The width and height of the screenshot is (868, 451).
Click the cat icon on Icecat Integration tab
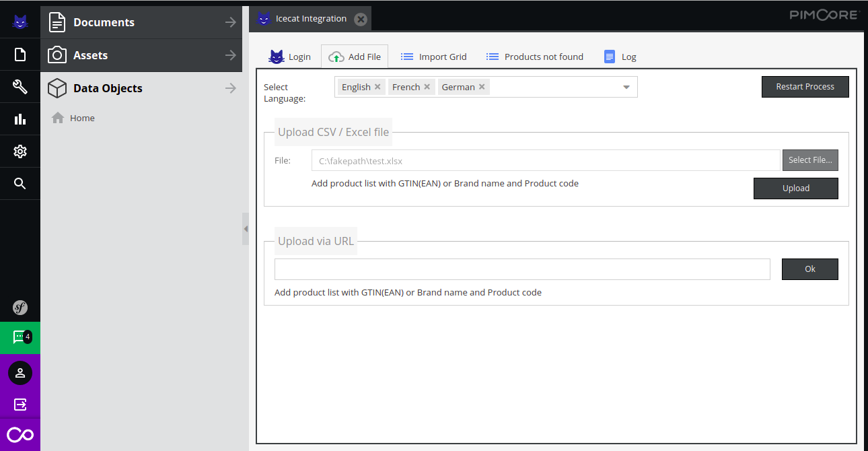coord(264,19)
